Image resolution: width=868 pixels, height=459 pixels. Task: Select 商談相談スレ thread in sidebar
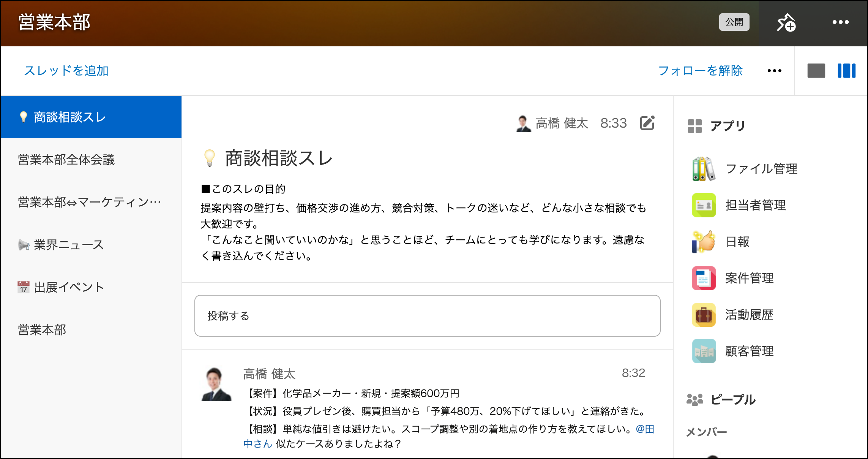click(x=91, y=117)
